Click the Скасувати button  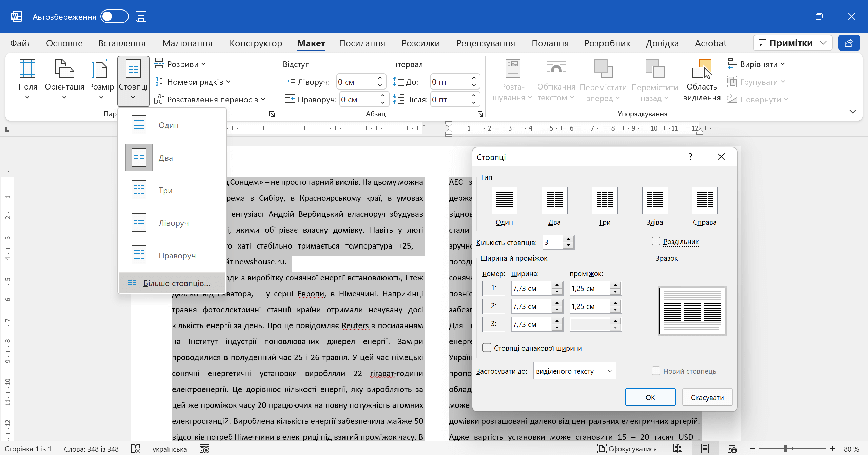[707, 397]
